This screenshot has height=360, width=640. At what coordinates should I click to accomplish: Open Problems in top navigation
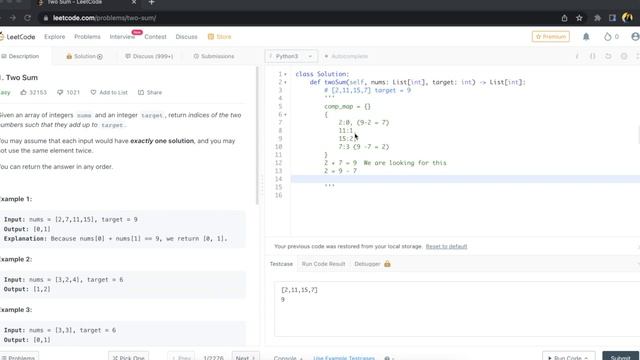(87, 37)
